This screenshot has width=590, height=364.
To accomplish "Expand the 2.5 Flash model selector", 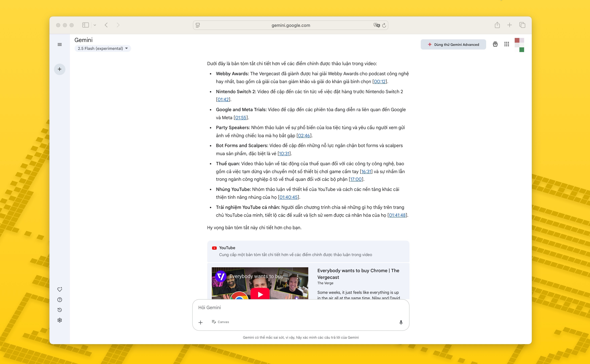I will point(103,48).
